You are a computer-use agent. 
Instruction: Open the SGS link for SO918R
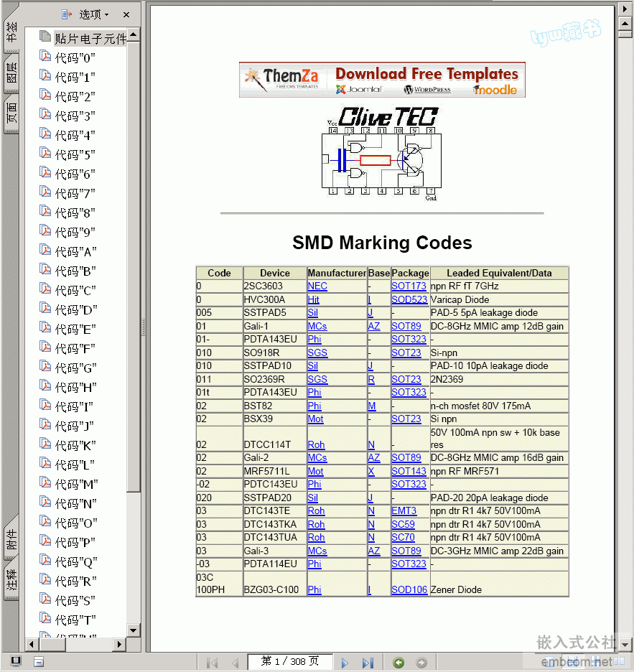tap(317, 353)
